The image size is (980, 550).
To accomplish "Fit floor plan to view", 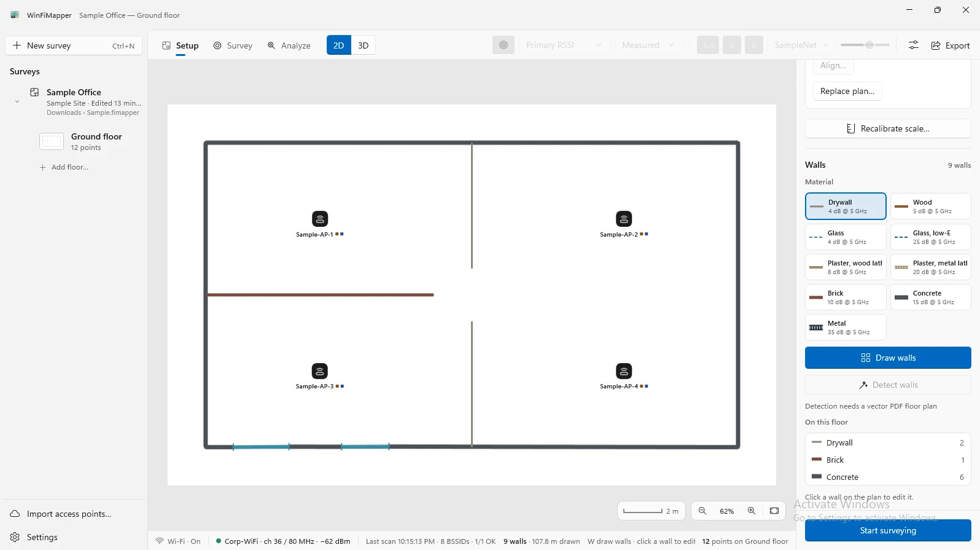I will [774, 511].
